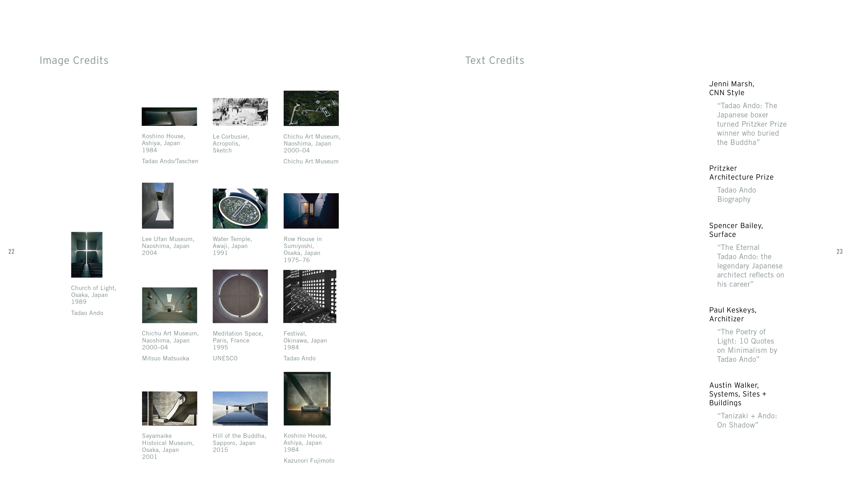This screenshot has width=851, height=504.
Task: Click the Church of Light thumbnail
Action: click(87, 255)
